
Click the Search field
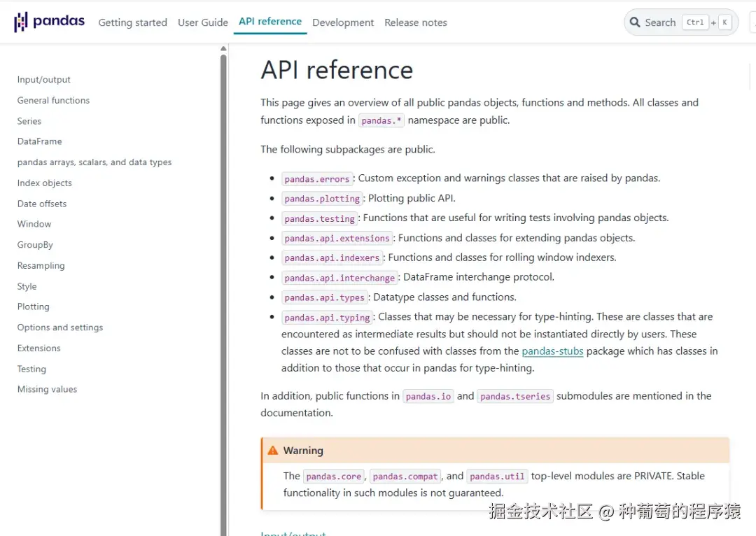(x=681, y=22)
